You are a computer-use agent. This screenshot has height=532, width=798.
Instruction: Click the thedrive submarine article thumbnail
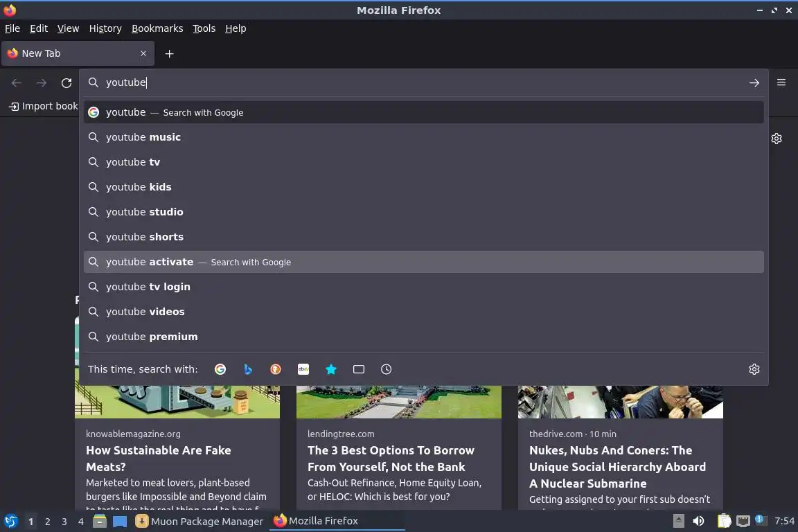621,402
